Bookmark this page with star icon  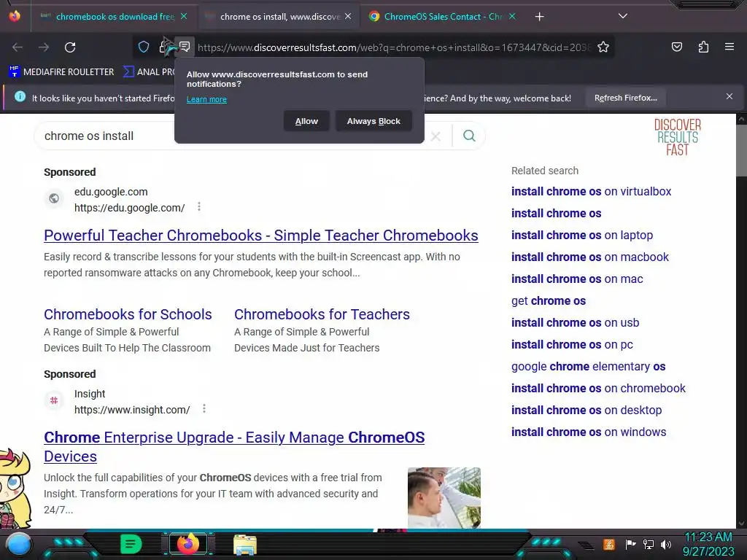pos(603,47)
